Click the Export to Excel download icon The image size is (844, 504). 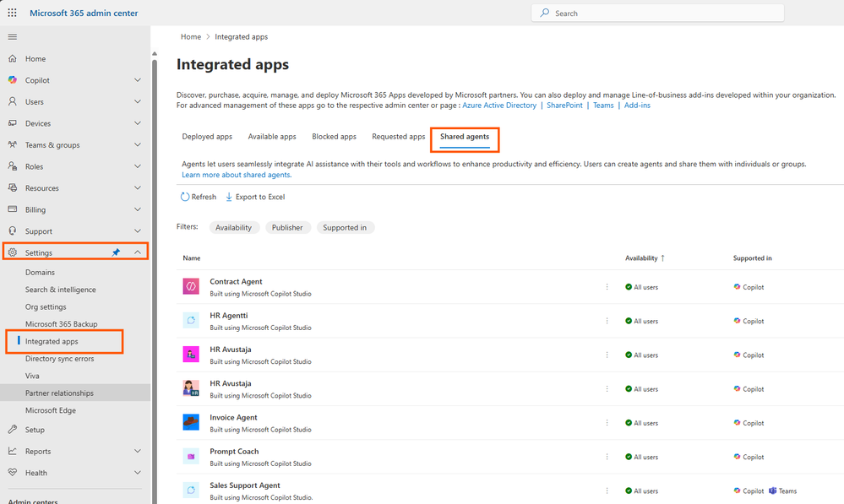[229, 197]
